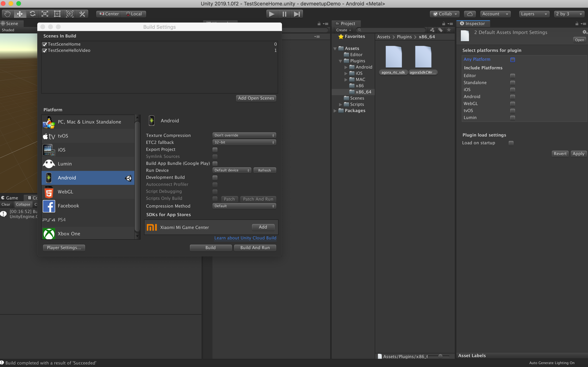
Task: Select the Rotate tool
Action: (32, 14)
